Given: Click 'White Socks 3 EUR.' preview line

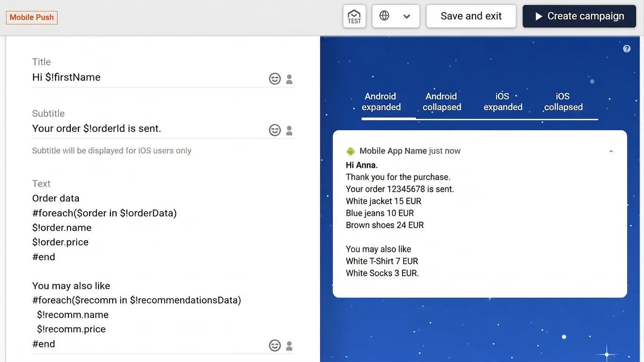Looking at the screenshot, I should click(x=382, y=273).
